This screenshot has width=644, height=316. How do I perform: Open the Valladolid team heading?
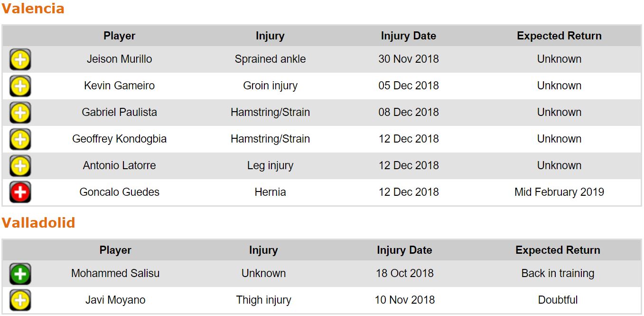point(38,223)
